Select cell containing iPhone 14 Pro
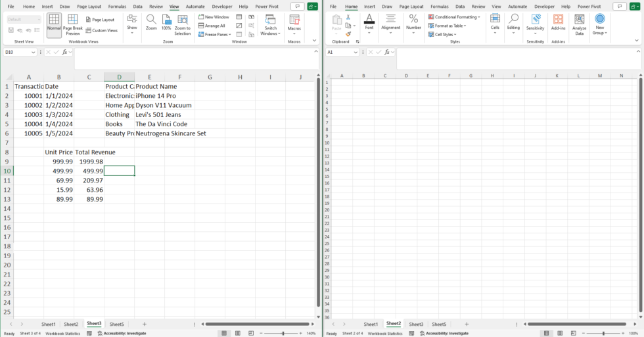The width and height of the screenshot is (644, 337). pos(150,96)
